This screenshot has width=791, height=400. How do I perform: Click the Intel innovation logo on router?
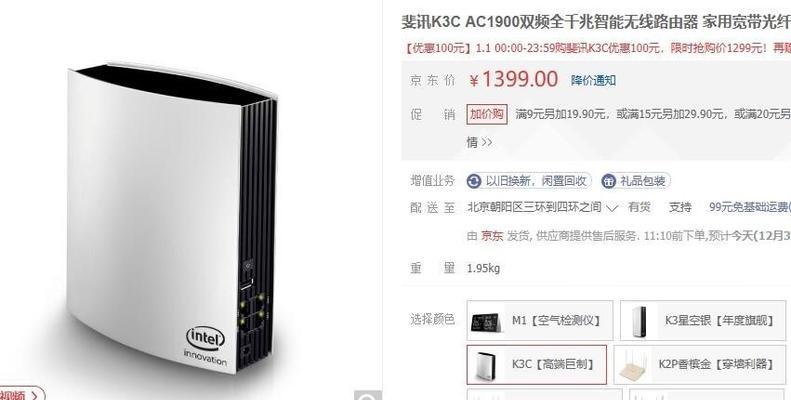tap(205, 346)
